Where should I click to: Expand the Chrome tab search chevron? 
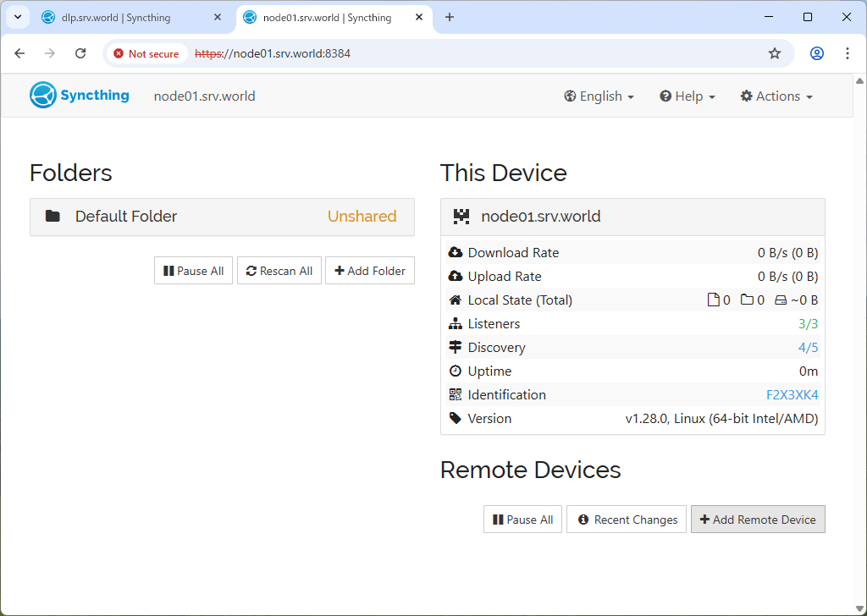pyautogui.click(x=17, y=17)
